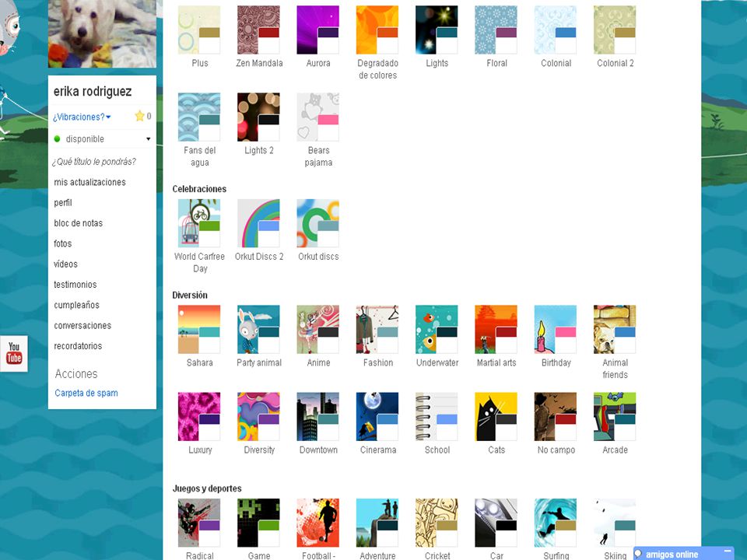This screenshot has width=747, height=560.
Task: Select the Surfing theme
Action: coord(556,523)
